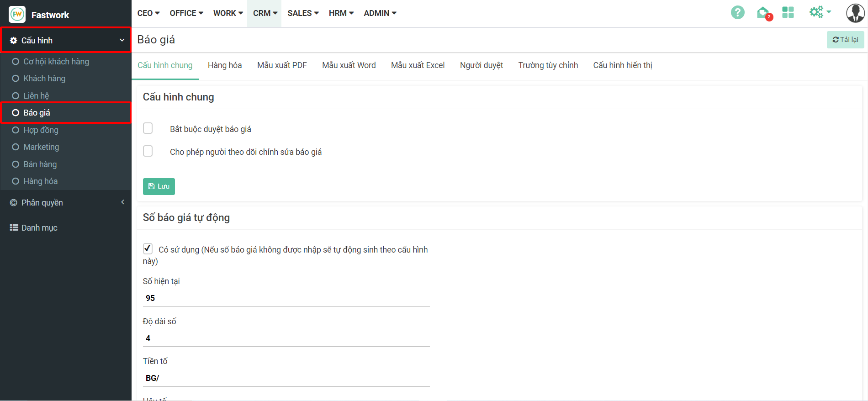868x401 pixels.
Task: Uncheck the Có sử dụng auto-number checkbox
Action: (148, 249)
